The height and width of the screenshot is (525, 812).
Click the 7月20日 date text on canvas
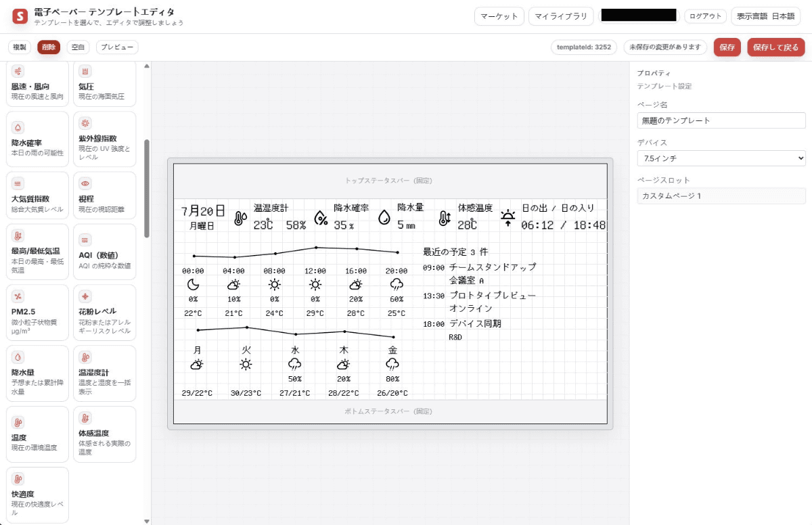coord(203,210)
